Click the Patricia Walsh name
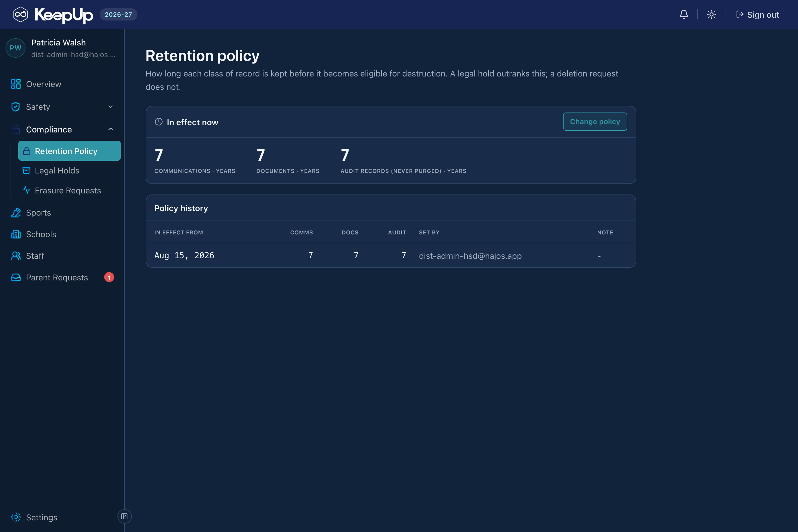 click(58, 42)
